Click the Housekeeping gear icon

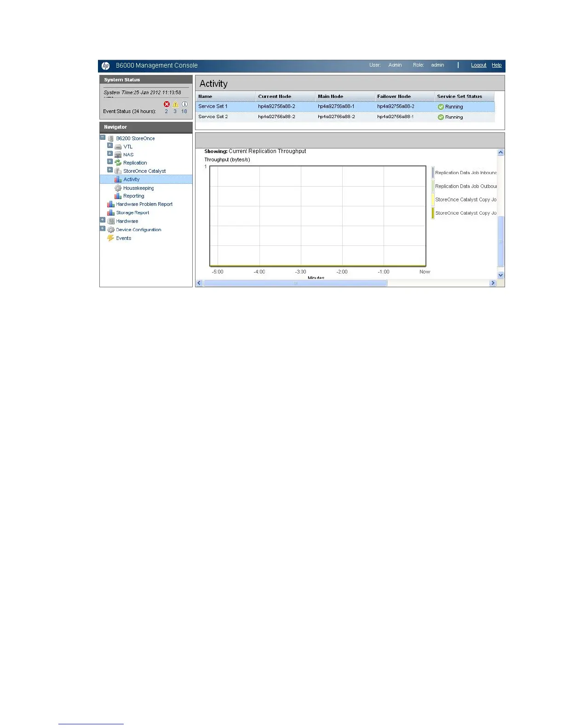118,188
